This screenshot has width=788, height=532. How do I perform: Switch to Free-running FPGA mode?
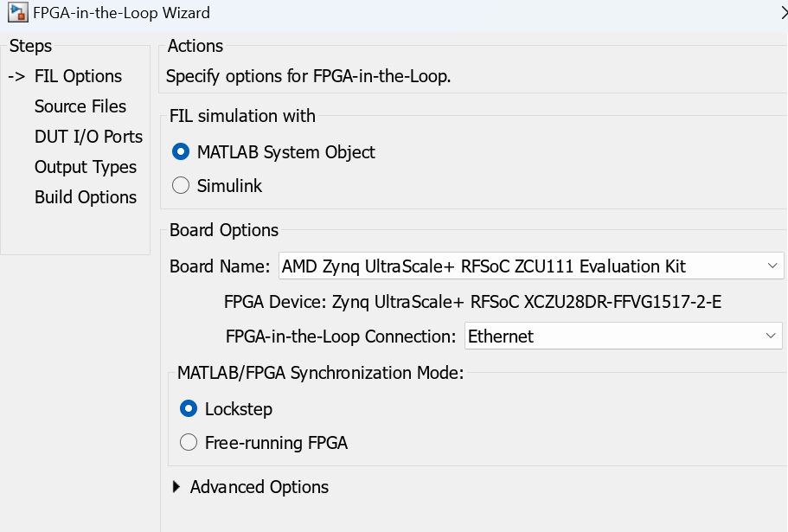(189, 443)
